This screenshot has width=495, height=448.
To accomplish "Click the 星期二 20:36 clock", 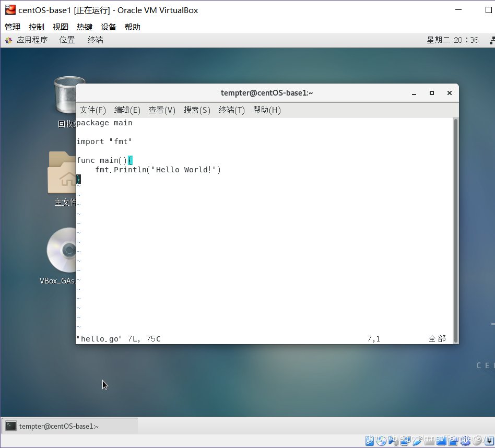I will click(x=452, y=40).
